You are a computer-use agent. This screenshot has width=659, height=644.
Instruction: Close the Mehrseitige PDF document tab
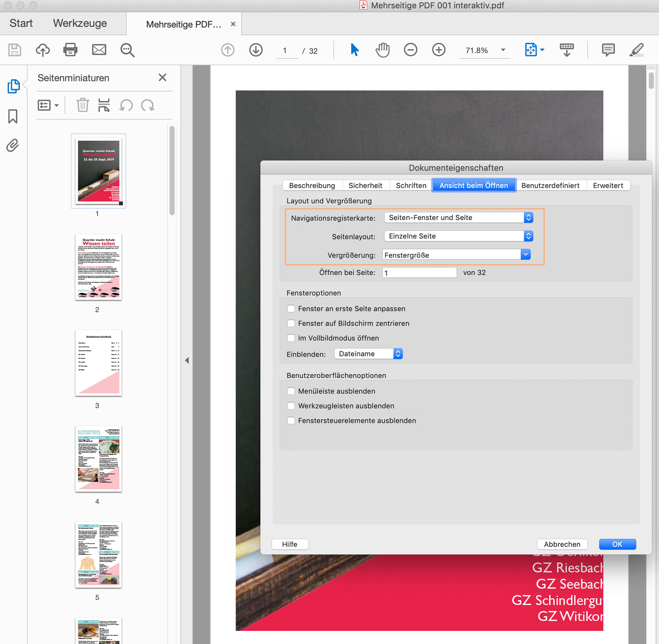(x=233, y=24)
